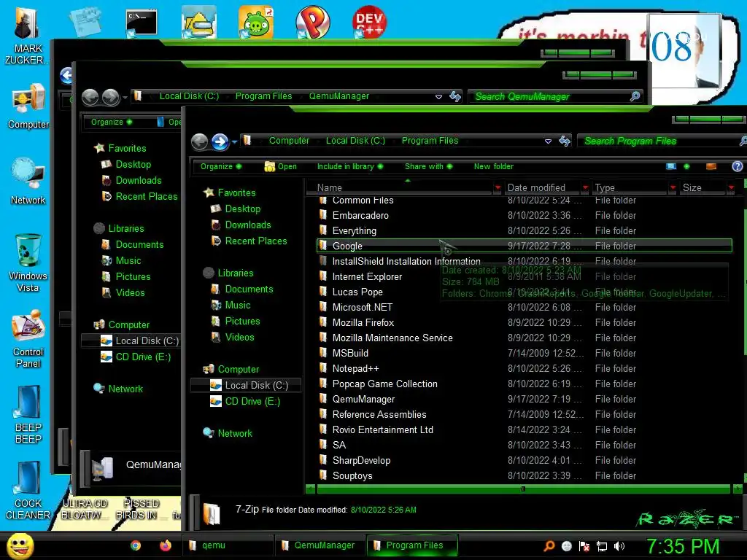Open the yellow smiley Start button

[20, 545]
